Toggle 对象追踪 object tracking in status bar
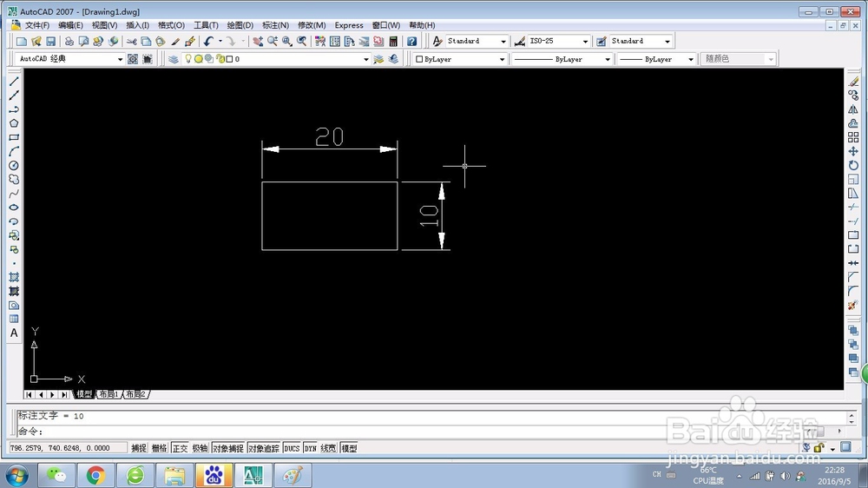 tap(264, 448)
